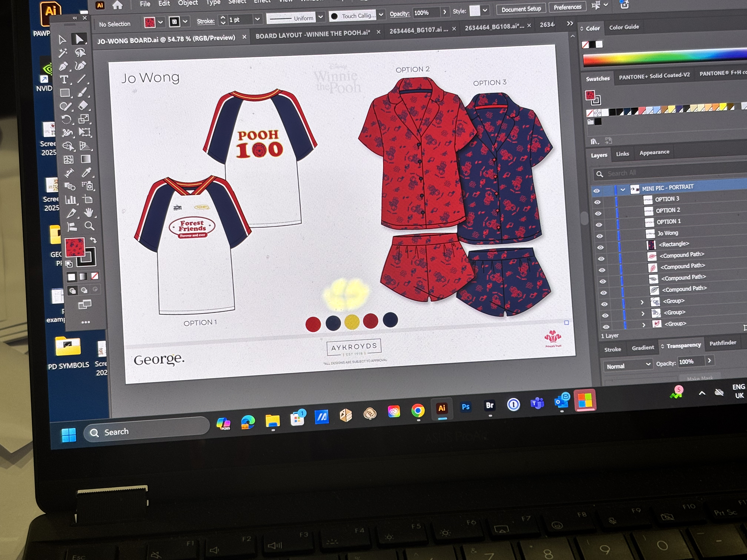This screenshot has width=747, height=560.
Task: Select the Lasso tool
Action: (x=80, y=52)
